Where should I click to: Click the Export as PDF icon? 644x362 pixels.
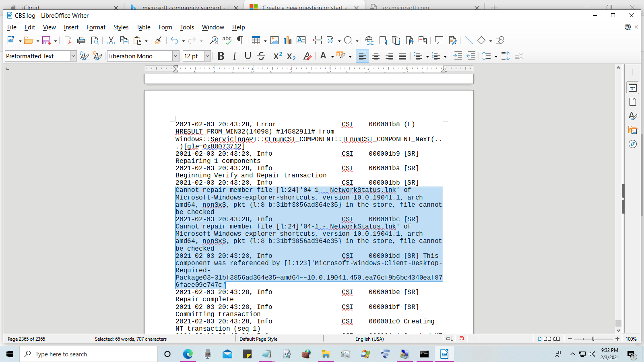click(x=68, y=40)
